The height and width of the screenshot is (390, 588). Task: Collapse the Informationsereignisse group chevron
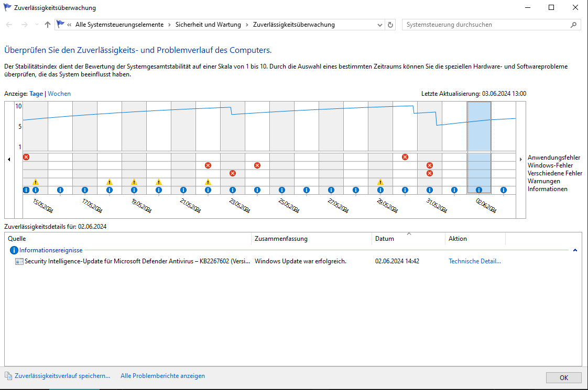(x=575, y=250)
